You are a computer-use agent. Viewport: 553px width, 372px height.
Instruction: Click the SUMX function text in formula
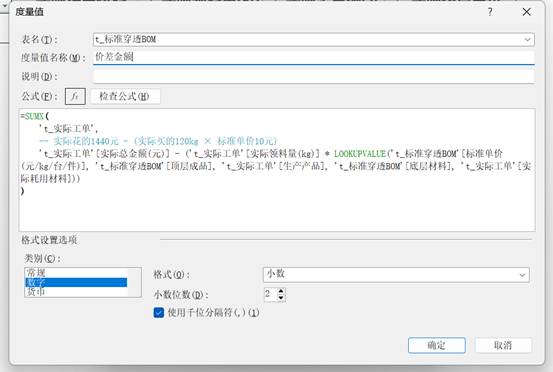tap(34, 116)
